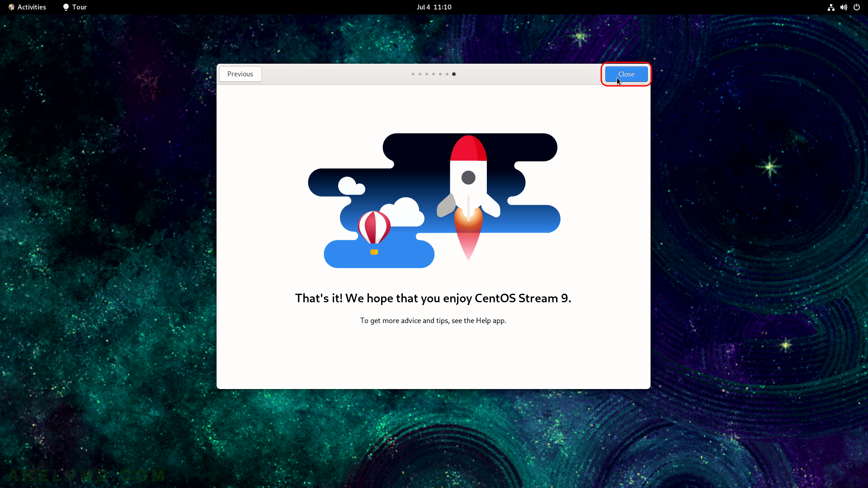Close the Tour window
868x488 pixels.
coord(626,74)
